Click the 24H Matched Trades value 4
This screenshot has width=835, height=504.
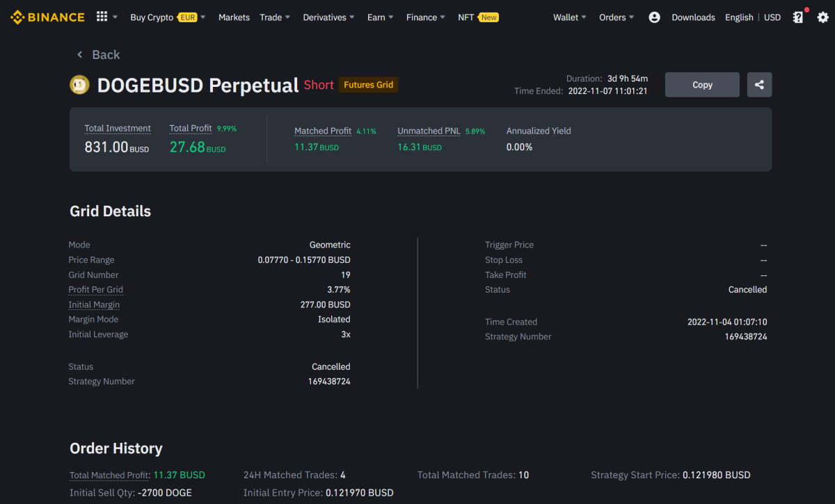click(343, 475)
